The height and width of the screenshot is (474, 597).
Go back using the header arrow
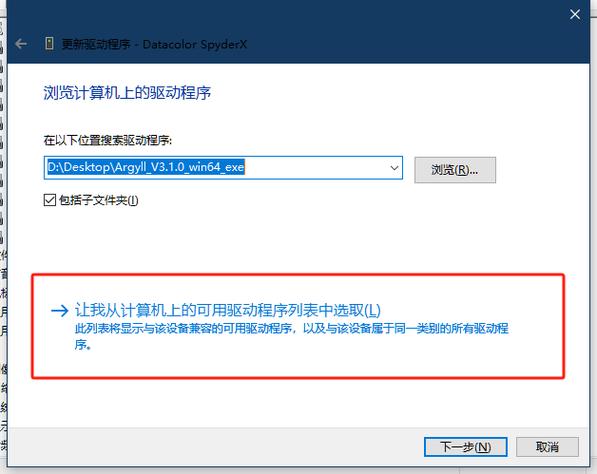[x=21, y=44]
